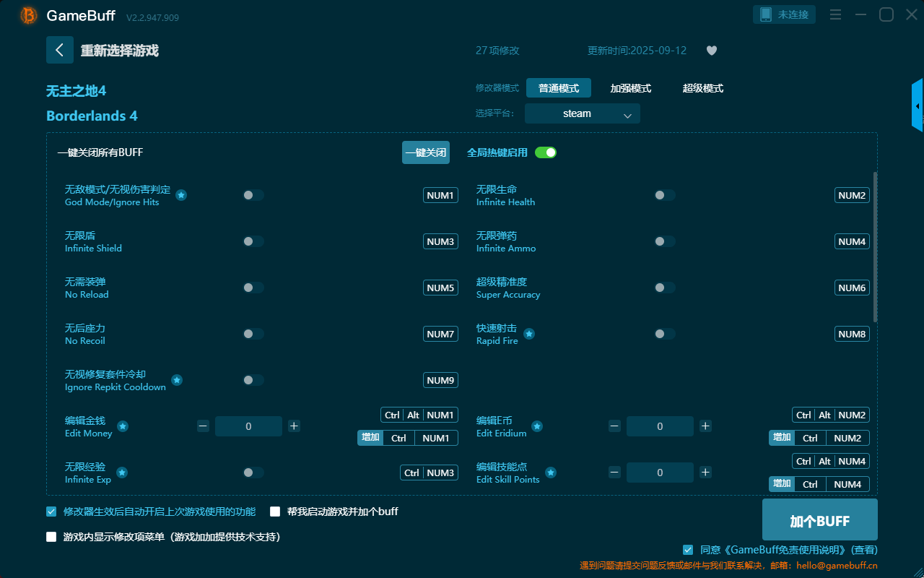Expand the blue side panel arrow tab
924x578 pixels.
pyautogui.click(x=918, y=105)
